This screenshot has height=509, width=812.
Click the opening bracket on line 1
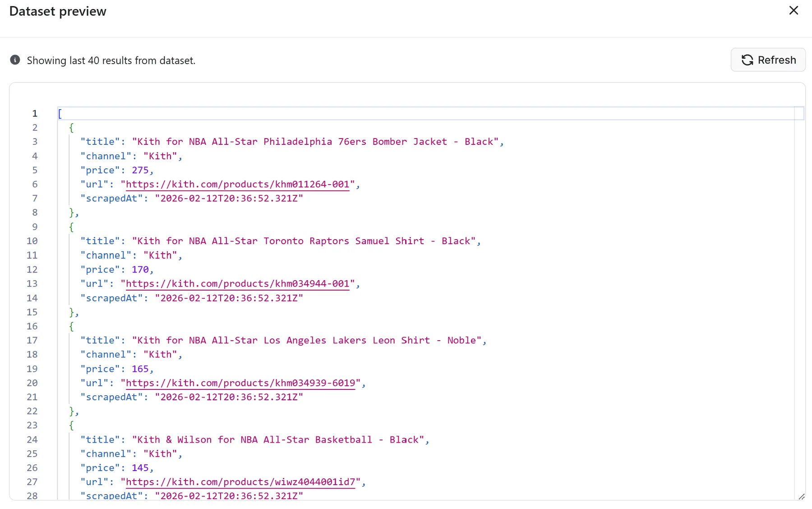59,113
